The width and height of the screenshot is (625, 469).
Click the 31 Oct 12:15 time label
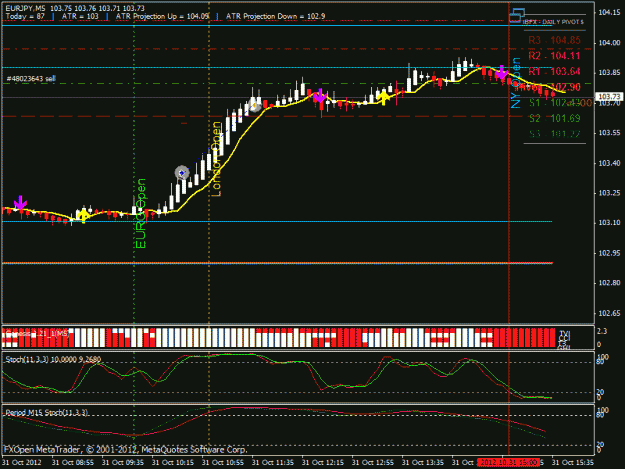point(322,462)
